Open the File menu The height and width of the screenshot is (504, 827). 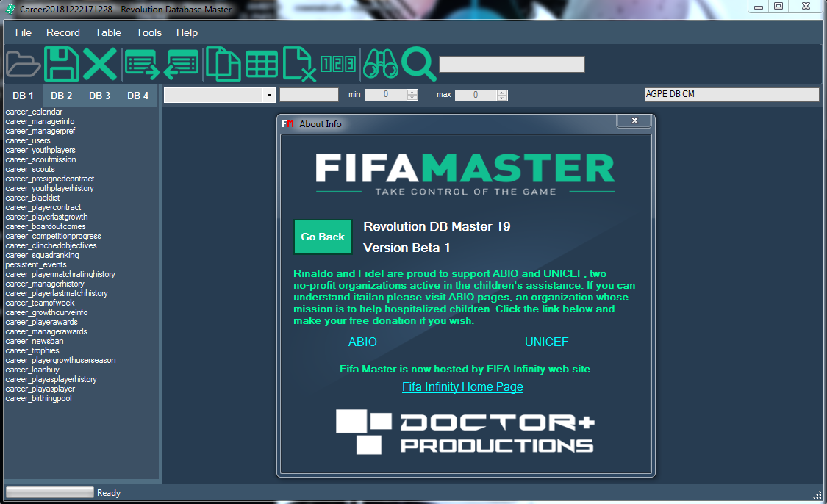24,32
